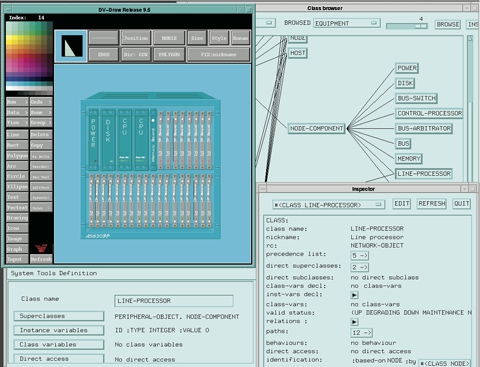Select the BUS-ARBITRATOR class node
The image size is (480, 367).
(424, 128)
